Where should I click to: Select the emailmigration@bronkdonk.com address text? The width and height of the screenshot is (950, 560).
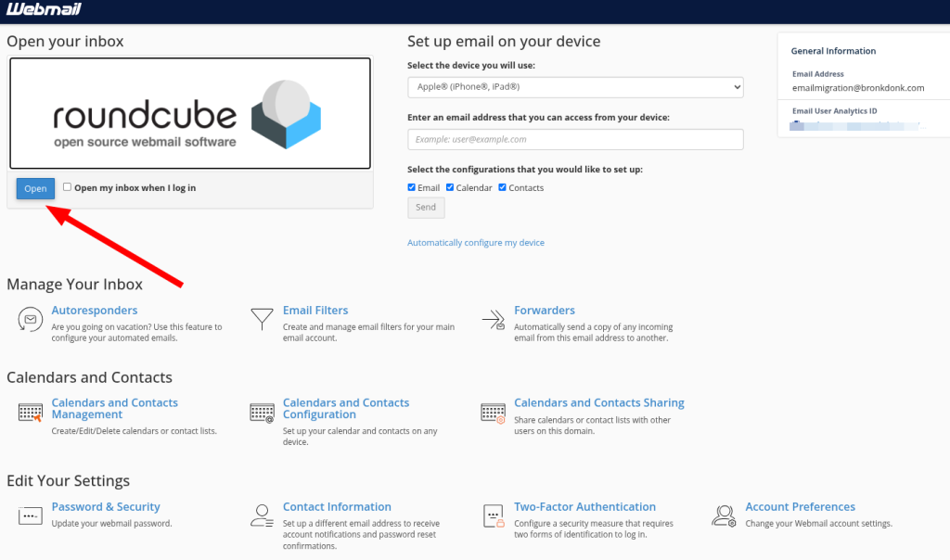point(858,88)
